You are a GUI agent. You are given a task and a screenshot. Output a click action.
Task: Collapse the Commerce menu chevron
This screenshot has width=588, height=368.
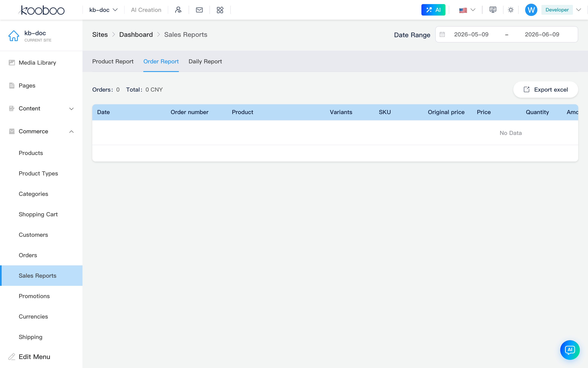tap(71, 131)
